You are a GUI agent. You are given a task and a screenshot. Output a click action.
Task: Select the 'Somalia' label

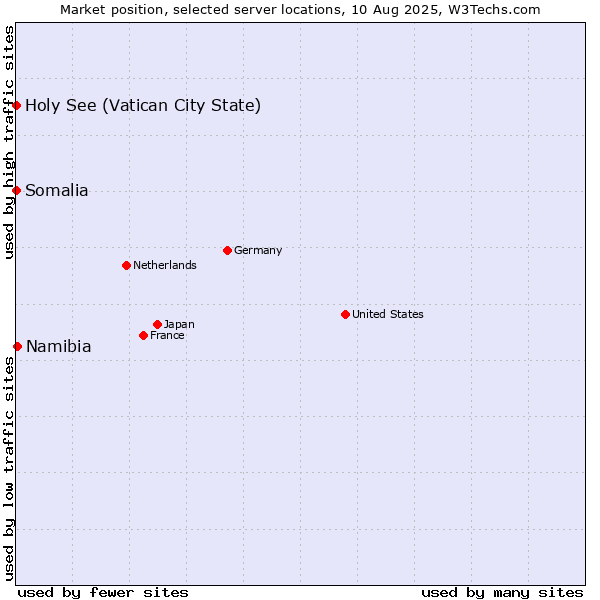click(x=57, y=191)
